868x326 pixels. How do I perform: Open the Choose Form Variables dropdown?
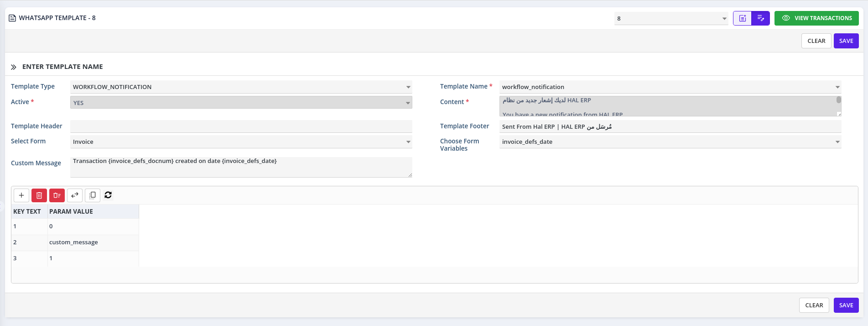click(x=837, y=142)
